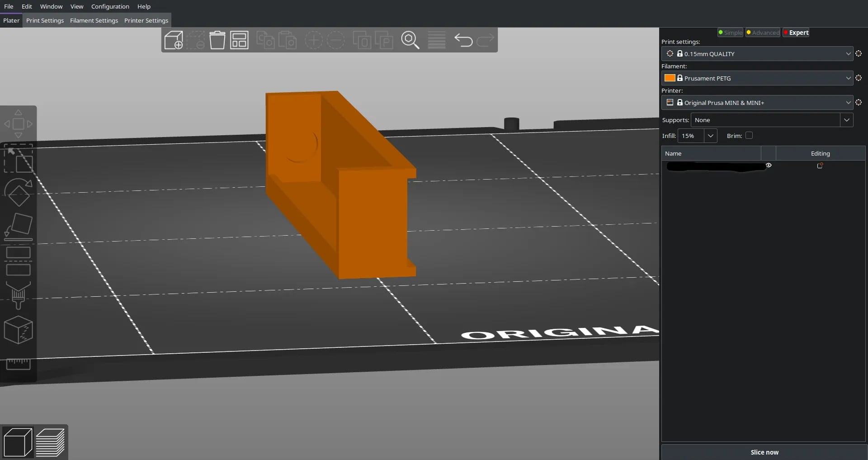Switch to Simple mode
Screen dimensions: 868x460
point(730,33)
